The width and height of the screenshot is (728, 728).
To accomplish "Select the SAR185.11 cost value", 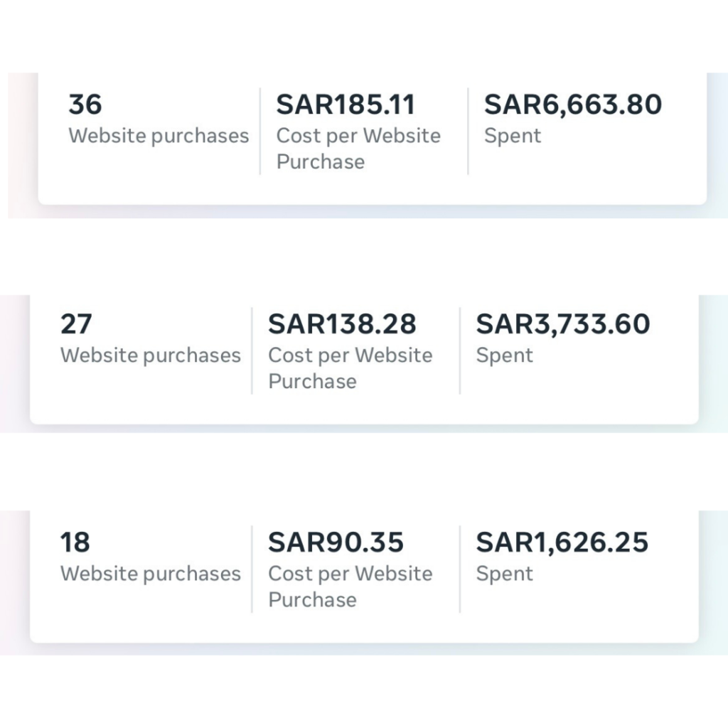I will [346, 104].
